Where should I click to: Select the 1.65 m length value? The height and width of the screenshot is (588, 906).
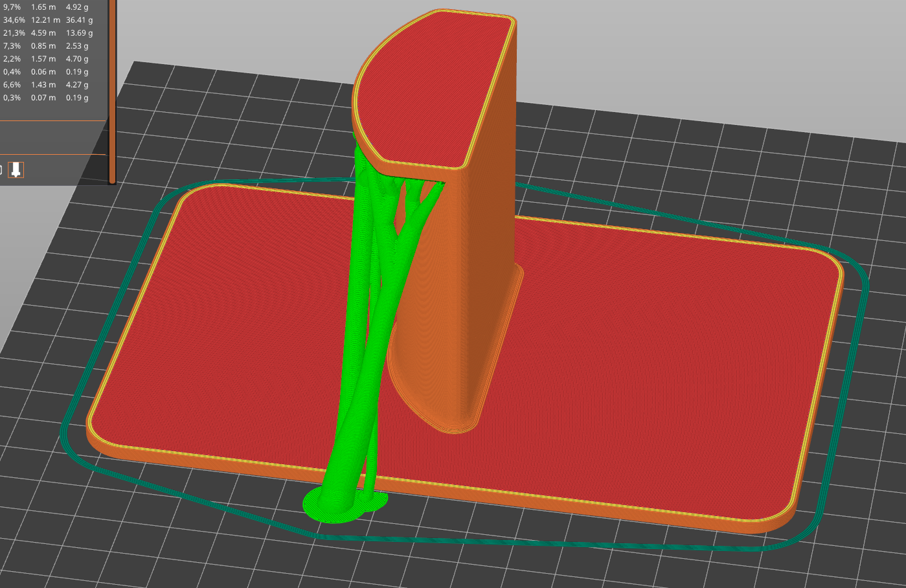click(x=43, y=7)
